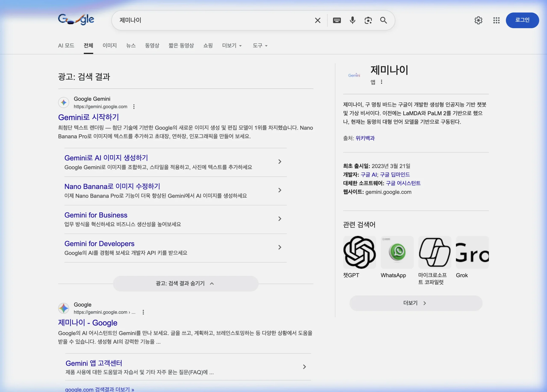Expand the Gemini for Developers sitelink chevron
The height and width of the screenshot is (392, 547).
click(x=279, y=247)
